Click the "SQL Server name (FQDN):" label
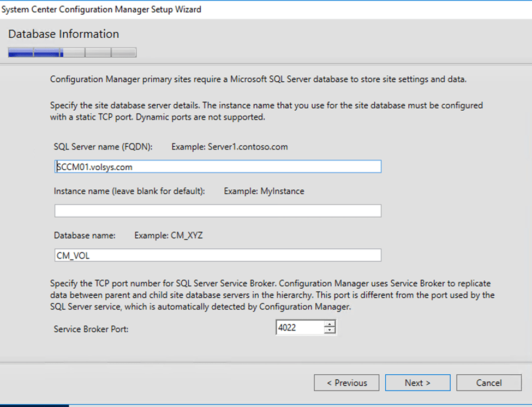 103,147
